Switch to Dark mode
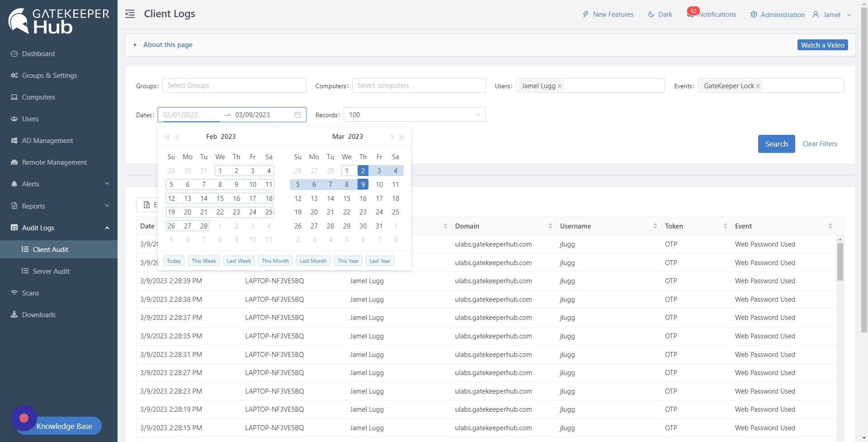868x442 pixels. (x=660, y=14)
